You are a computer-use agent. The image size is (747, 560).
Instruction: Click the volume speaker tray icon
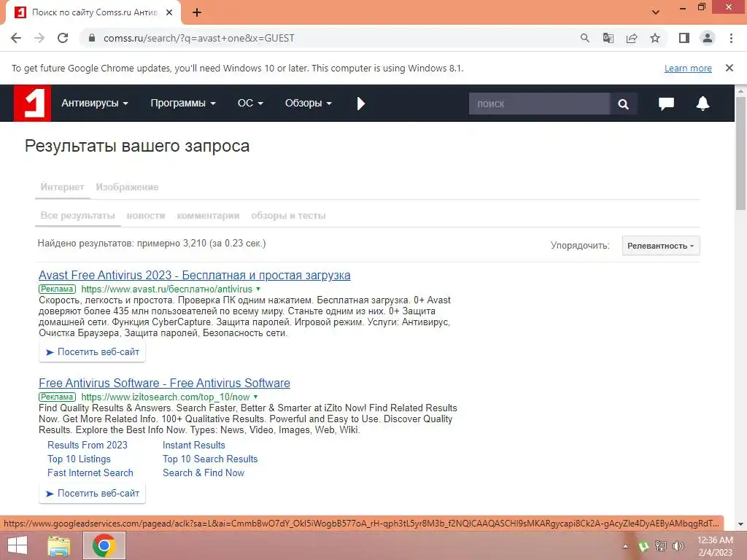[678, 546]
